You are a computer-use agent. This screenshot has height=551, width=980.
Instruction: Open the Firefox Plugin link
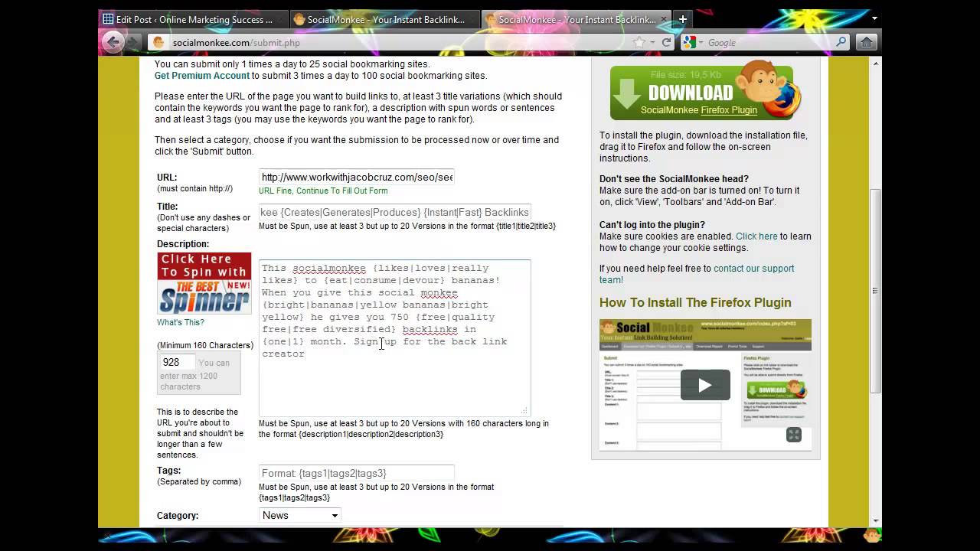point(729,110)
